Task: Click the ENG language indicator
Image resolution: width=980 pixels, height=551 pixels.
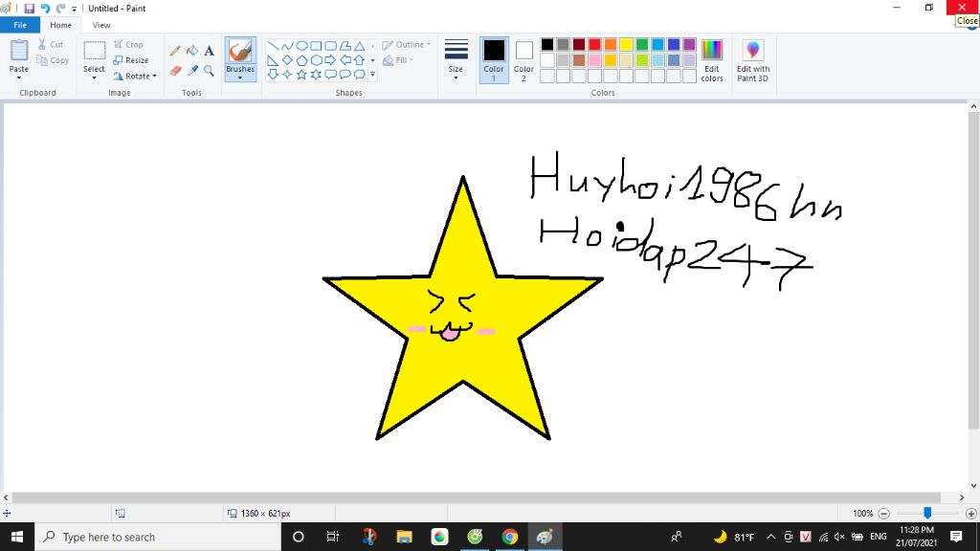Action: [879, 537]
